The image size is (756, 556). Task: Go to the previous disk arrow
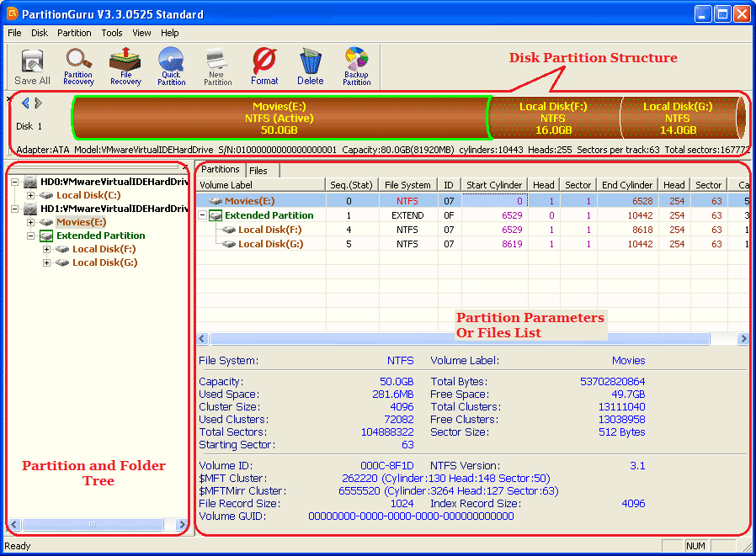[x=25, y=103]
